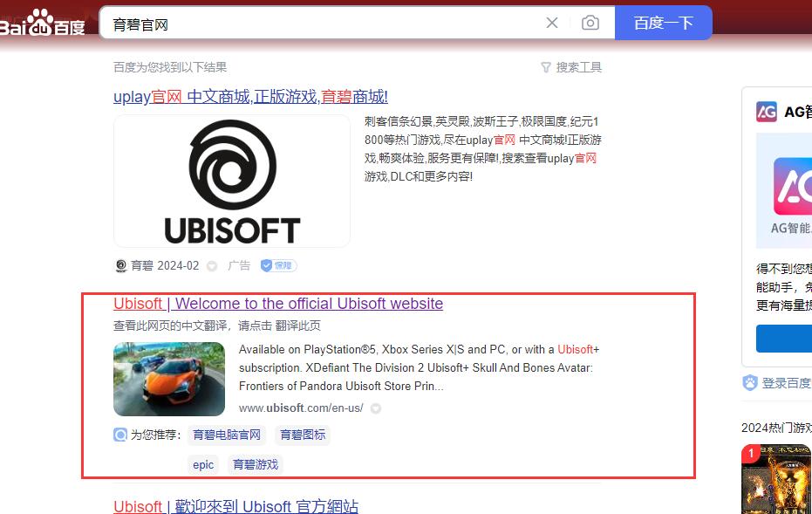This screenshot has height=514, width=812.
Task: Select the 育碧图标 suggestion tag
Action: click(303, 435)
